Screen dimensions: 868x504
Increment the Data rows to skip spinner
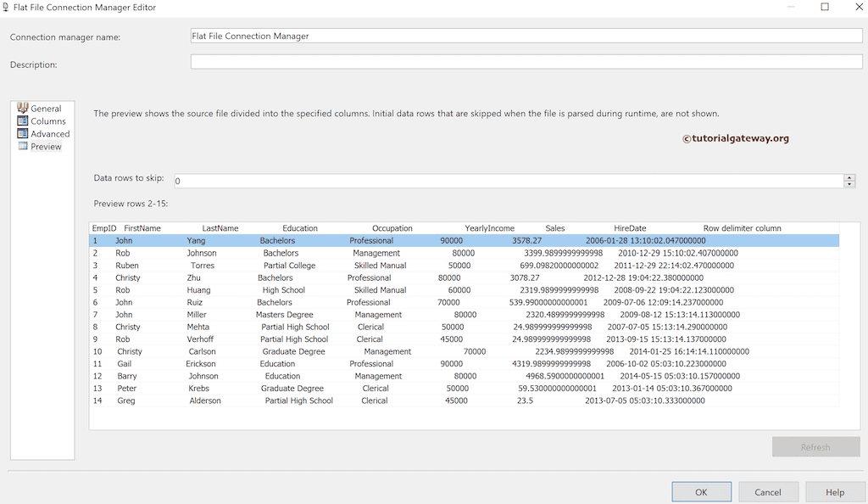pyautogui.click(x=849, y=176)
